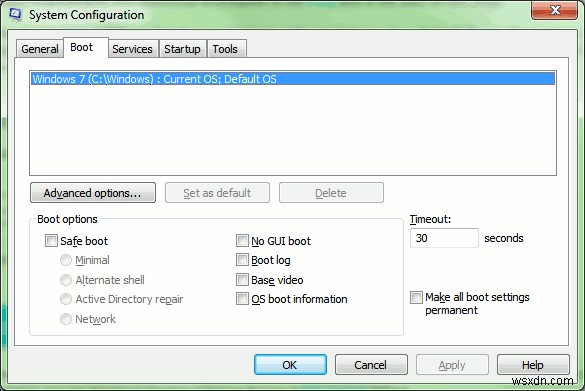This screenshot has width=585, height=391.
Task: Click the Cancel button
Action: [x=371, y=365]
